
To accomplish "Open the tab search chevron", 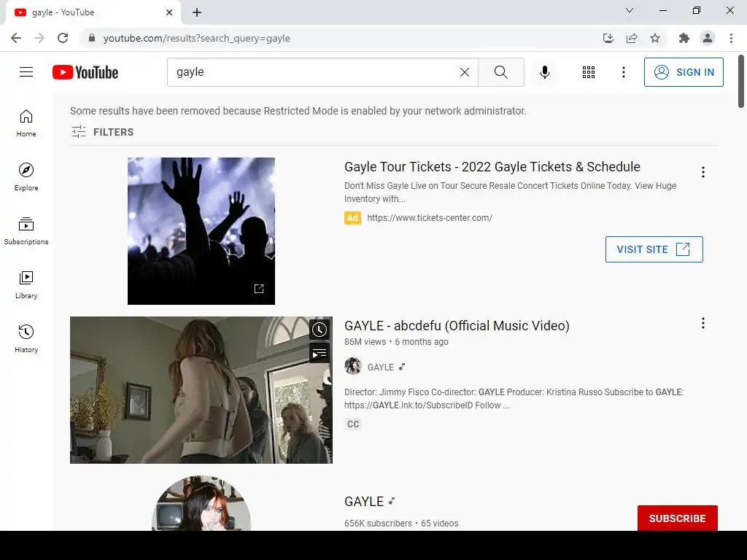I will click(x=630, y=10).
